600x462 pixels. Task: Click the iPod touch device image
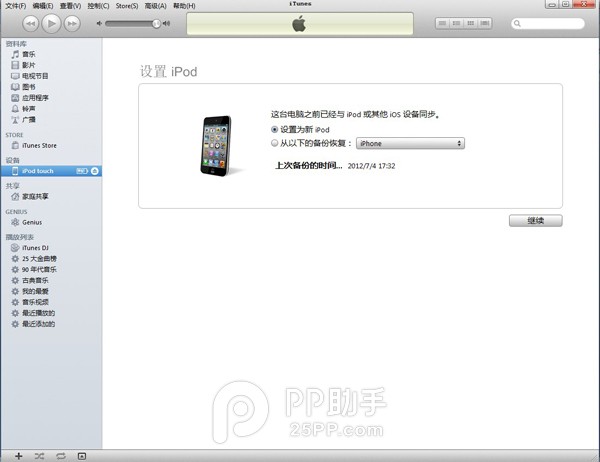click(217, 146)
